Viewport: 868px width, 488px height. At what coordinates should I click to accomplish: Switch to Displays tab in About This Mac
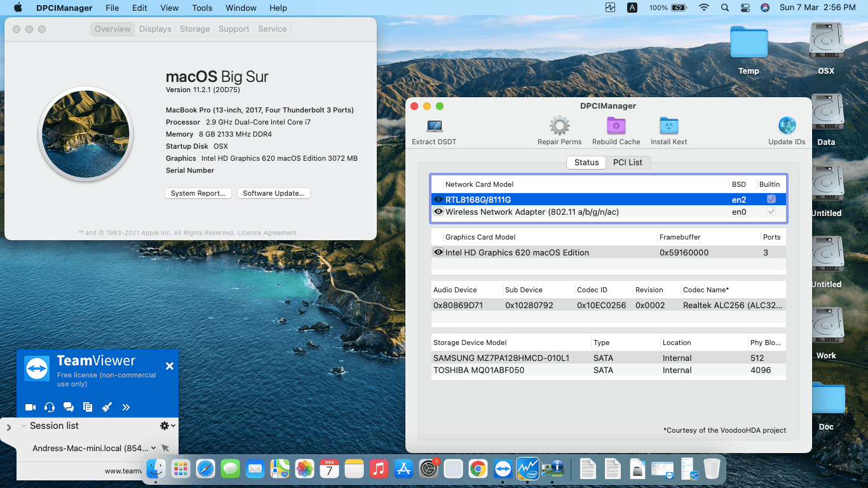point(156,29)
